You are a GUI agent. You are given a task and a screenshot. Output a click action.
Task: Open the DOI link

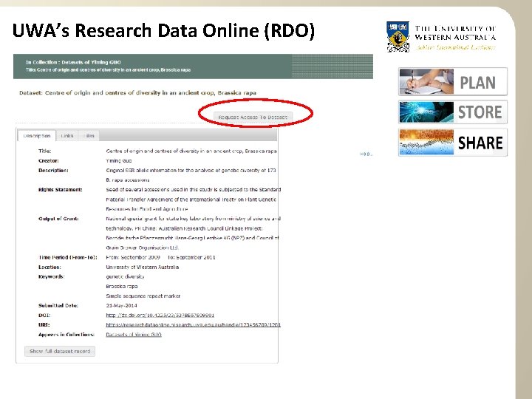coord(160,316)
